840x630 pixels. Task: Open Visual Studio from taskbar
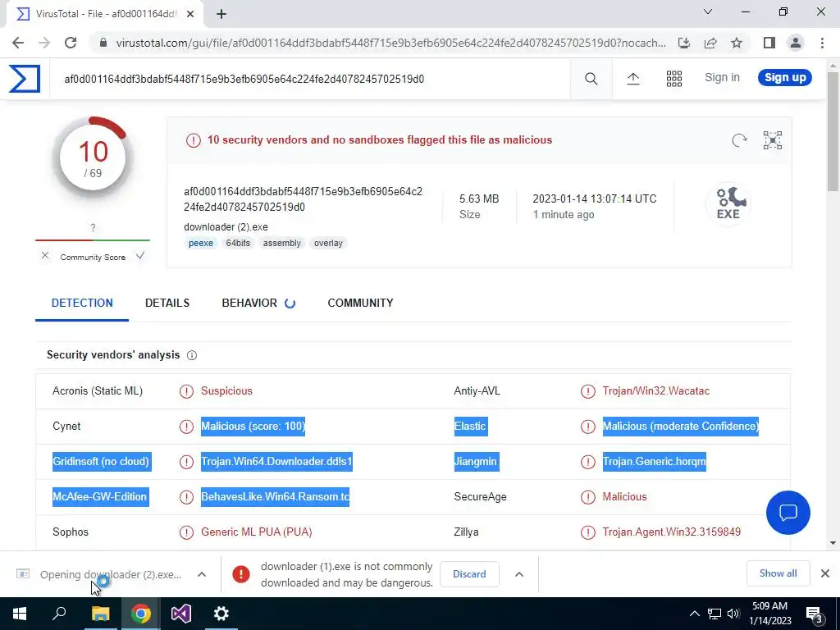(181, 614)
